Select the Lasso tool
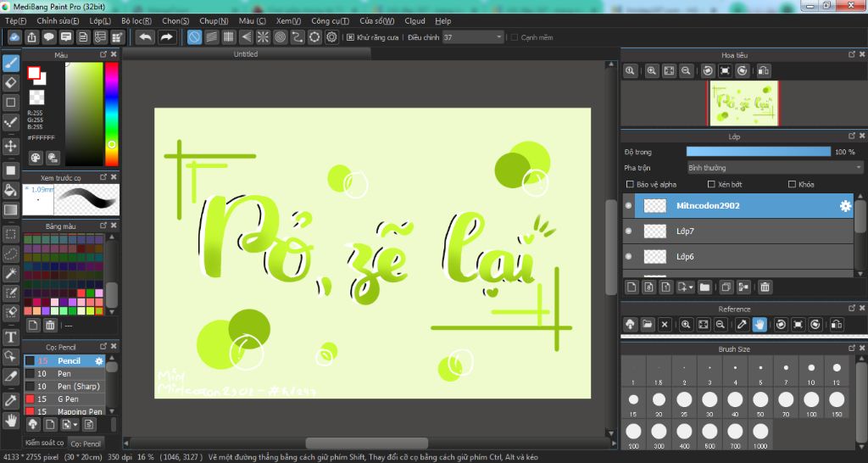Image resolution: width=868 pixels, height=463 pixels. 11,254
